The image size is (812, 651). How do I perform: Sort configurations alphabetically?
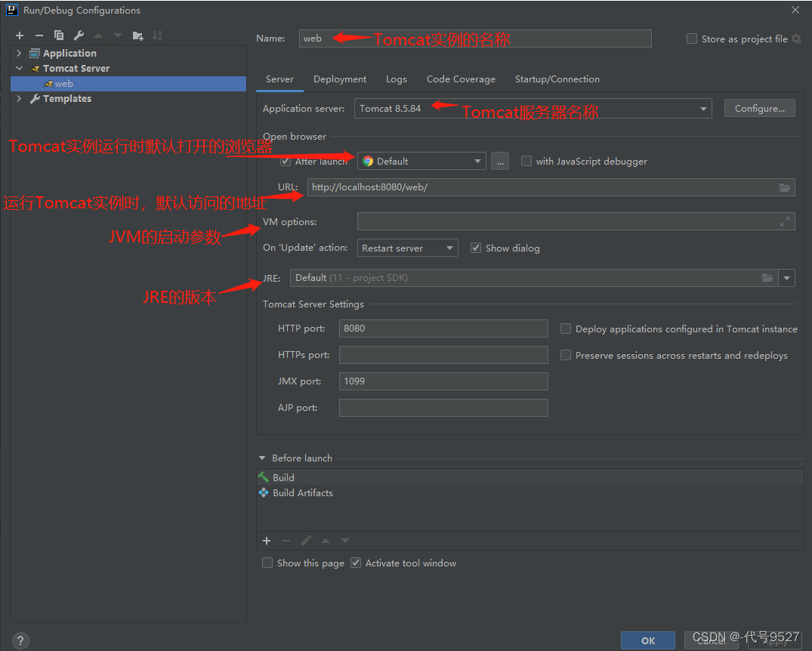click(x=157, y=35)
